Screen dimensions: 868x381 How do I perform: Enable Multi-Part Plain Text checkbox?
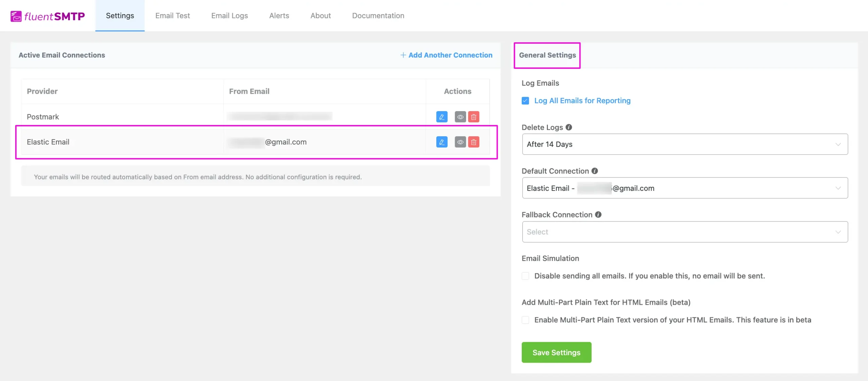click(525, 320)
